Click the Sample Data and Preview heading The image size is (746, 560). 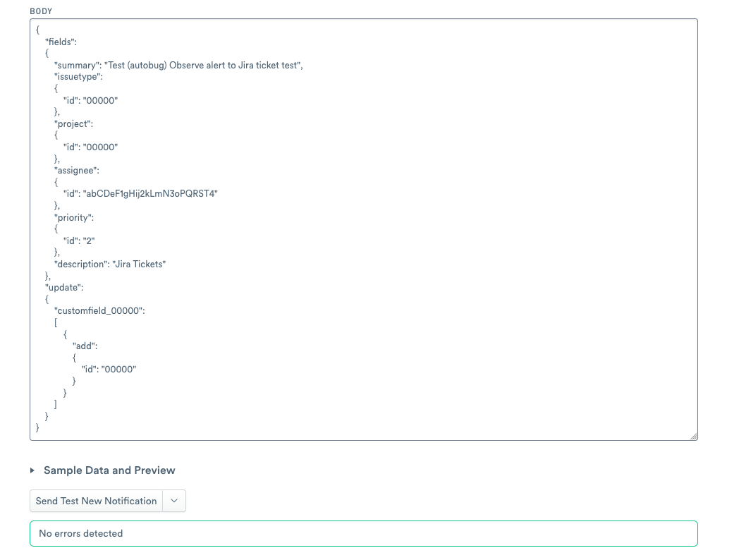coord(109,470)
